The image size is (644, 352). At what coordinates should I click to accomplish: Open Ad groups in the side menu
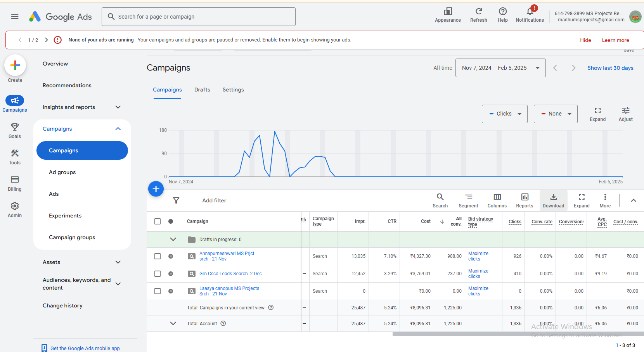click(x=62, y=172)
